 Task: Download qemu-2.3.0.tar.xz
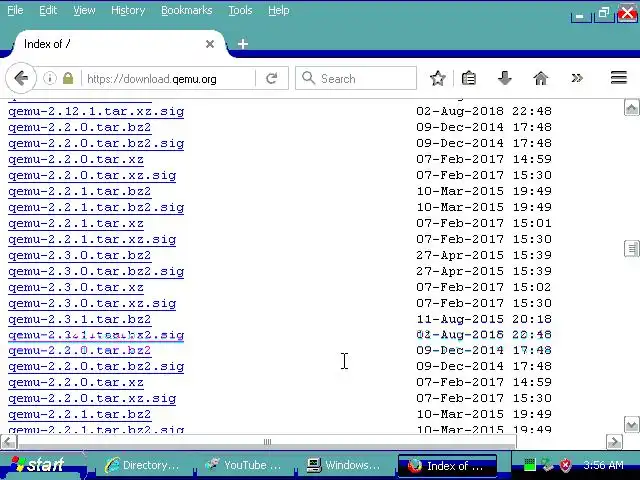pos(76,287)
